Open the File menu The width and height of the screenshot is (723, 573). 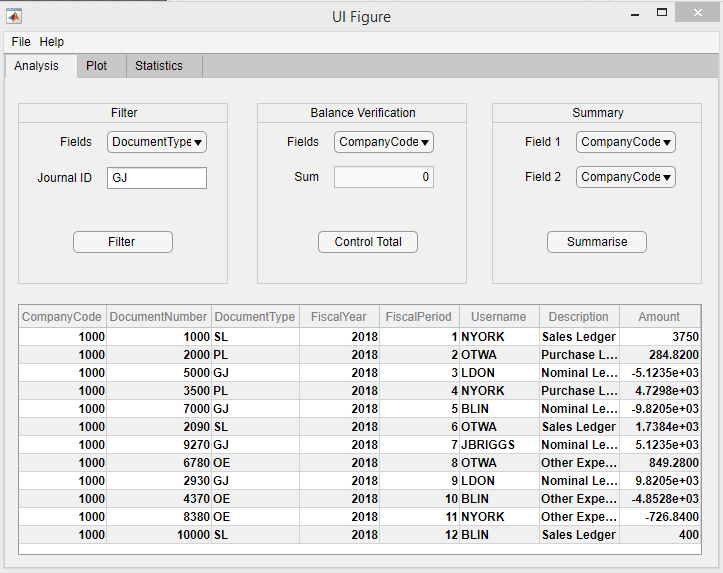click(x=21, y=42)
